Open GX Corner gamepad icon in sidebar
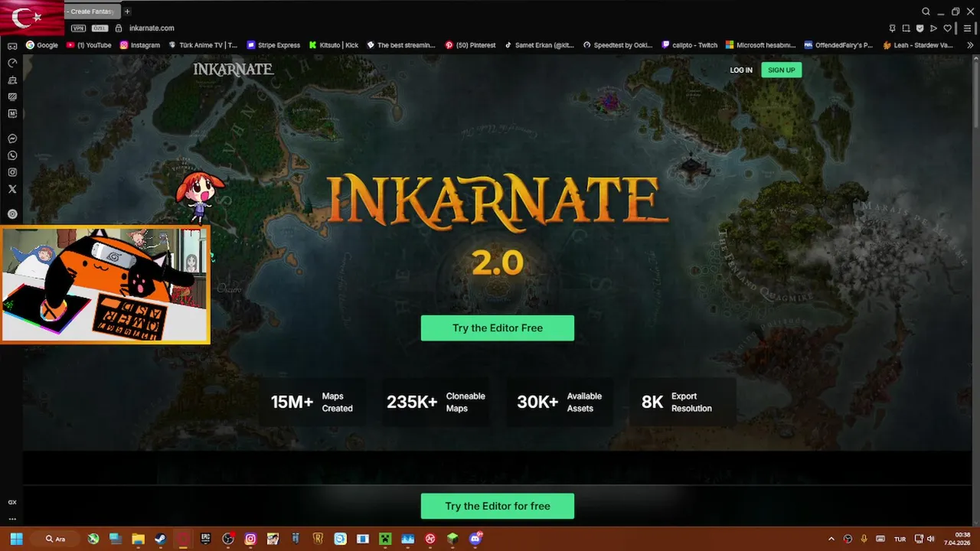Screen dimensions: 980x551 pos(12,47)
